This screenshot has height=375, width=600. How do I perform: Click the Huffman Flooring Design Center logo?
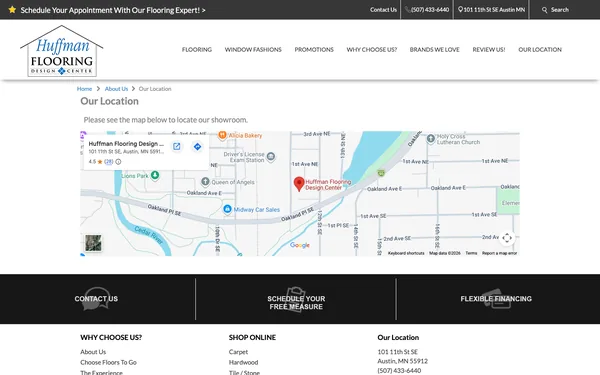click(62, 51)
